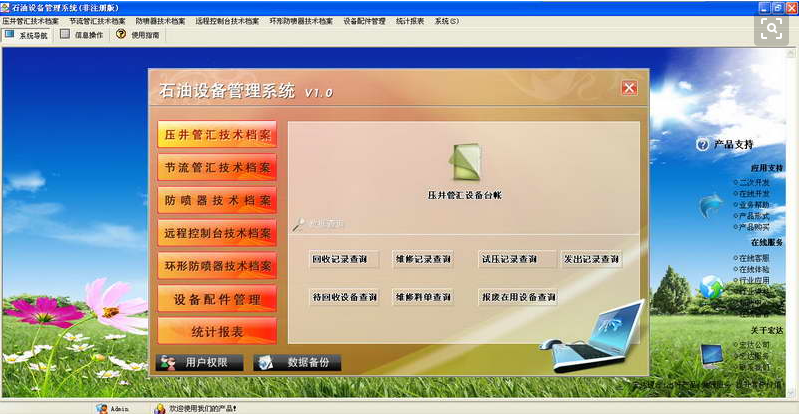The height and width of the screenshot is (414, 800).
Task: Click the 维修记录查询 button
Action: (423, 259)
